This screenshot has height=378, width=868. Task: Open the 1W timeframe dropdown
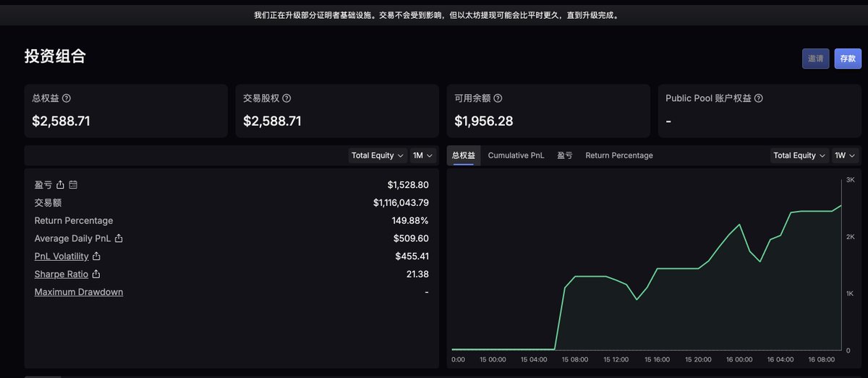[845, 155]
